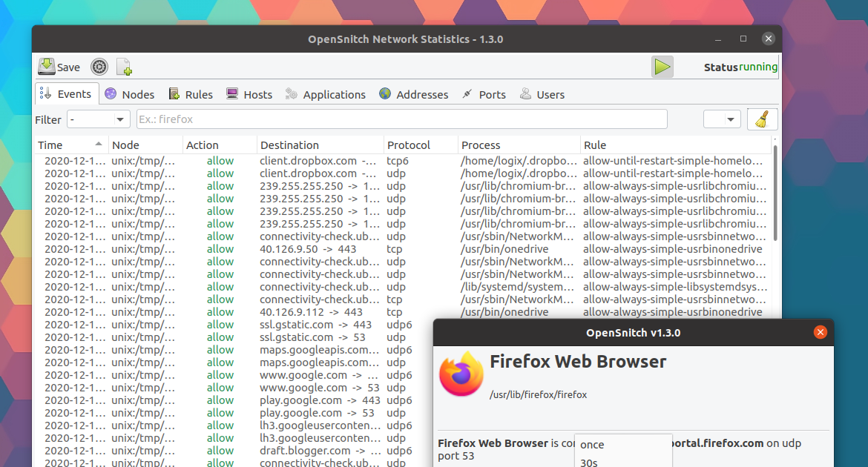
Task: Click the monitor icon on the Hosts tab
Action: pyautogui.click(x=231, y=94)
